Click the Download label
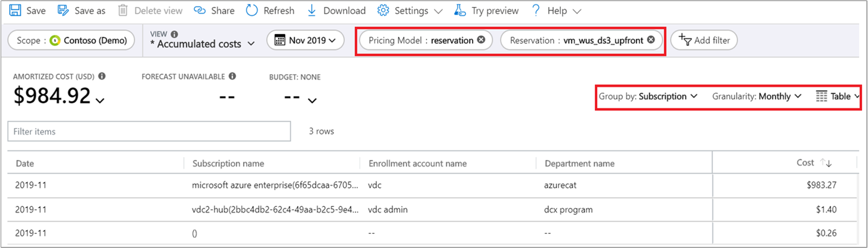The image size is (868, 248). coord(345,11)
